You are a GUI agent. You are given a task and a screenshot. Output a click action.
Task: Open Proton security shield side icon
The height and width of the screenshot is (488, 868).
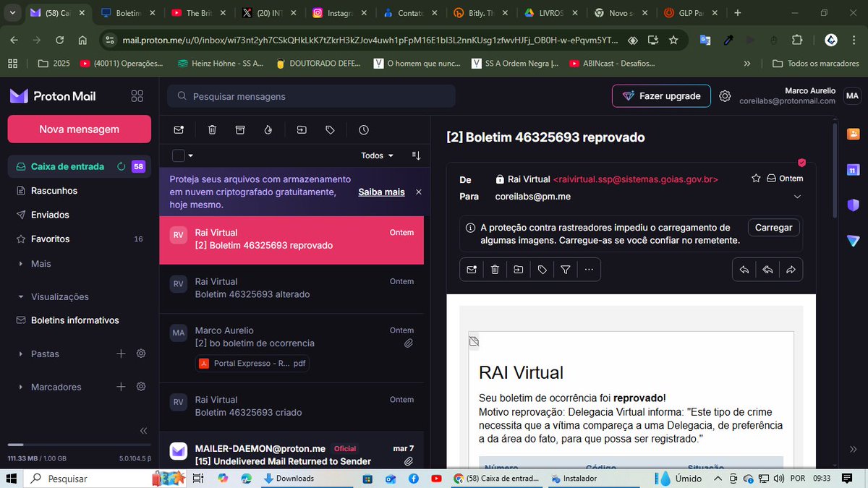[854, 205]
